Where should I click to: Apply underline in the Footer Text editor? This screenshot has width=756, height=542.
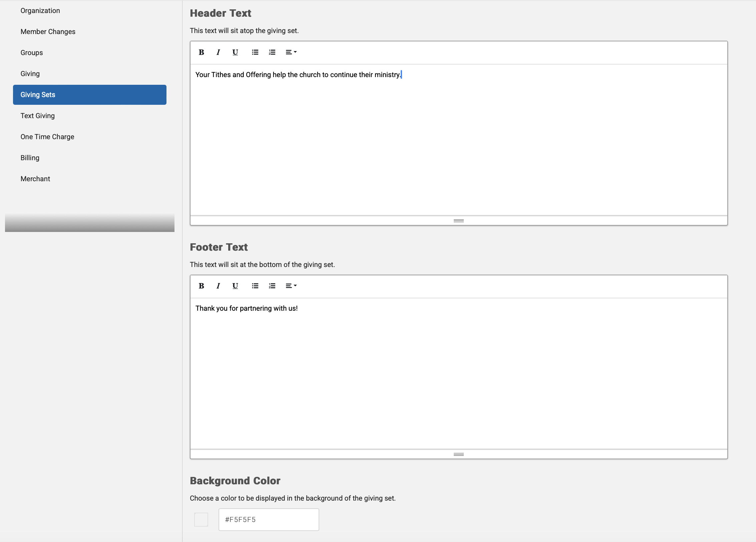(x=235, y=286)
